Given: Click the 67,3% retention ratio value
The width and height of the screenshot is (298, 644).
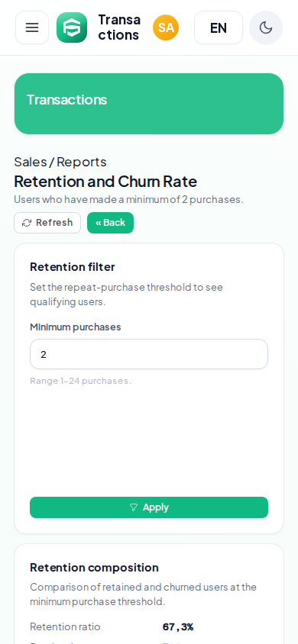Looking at the screenshot, I should click(x=178, y=627).
